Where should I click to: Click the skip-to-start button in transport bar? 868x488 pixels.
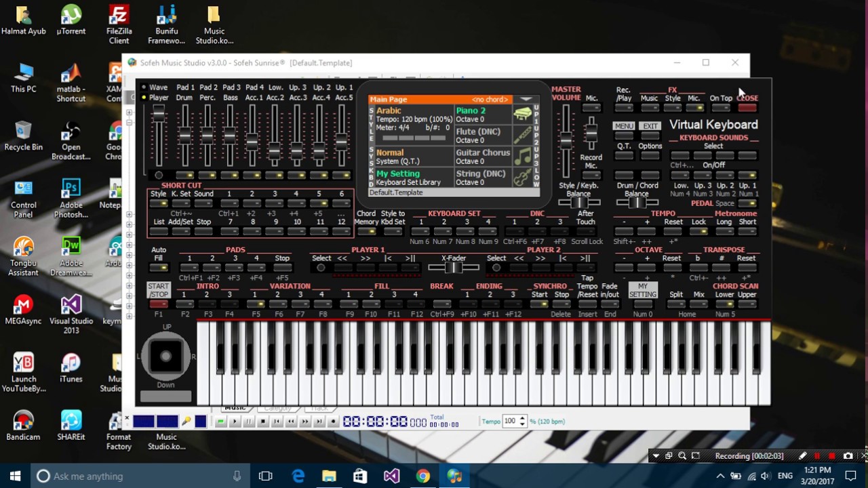277,422
